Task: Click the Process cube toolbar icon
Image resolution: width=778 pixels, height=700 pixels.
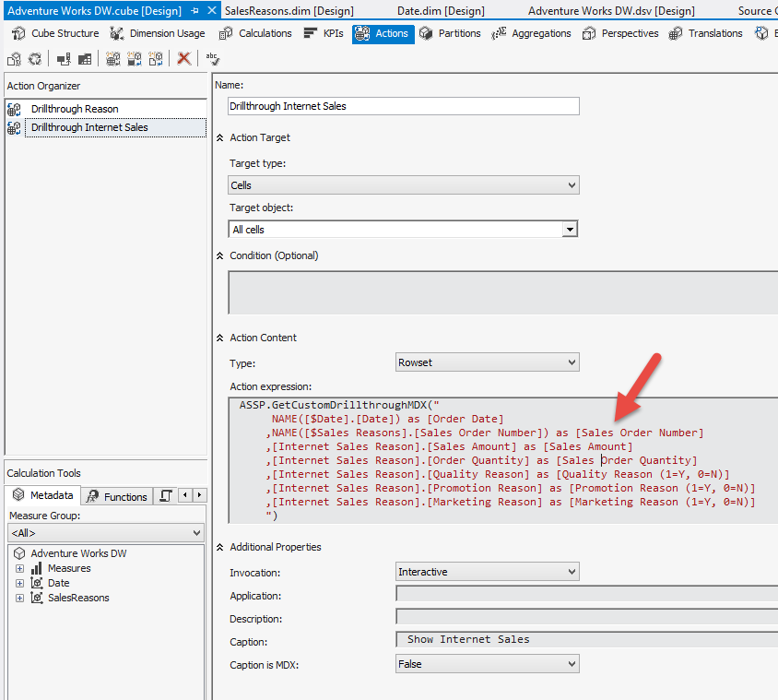Action: (x=14, y=59)
